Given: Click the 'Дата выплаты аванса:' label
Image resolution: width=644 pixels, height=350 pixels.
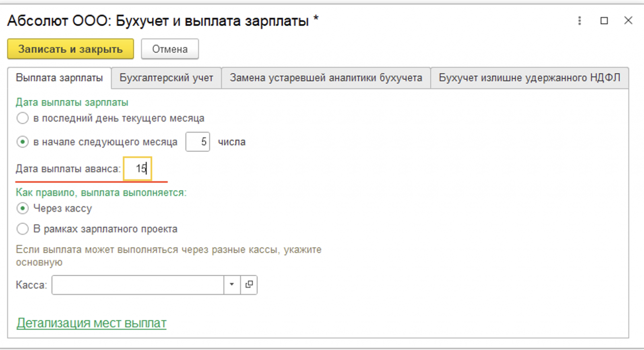Looking at the screenshot, I should [68, 169].
